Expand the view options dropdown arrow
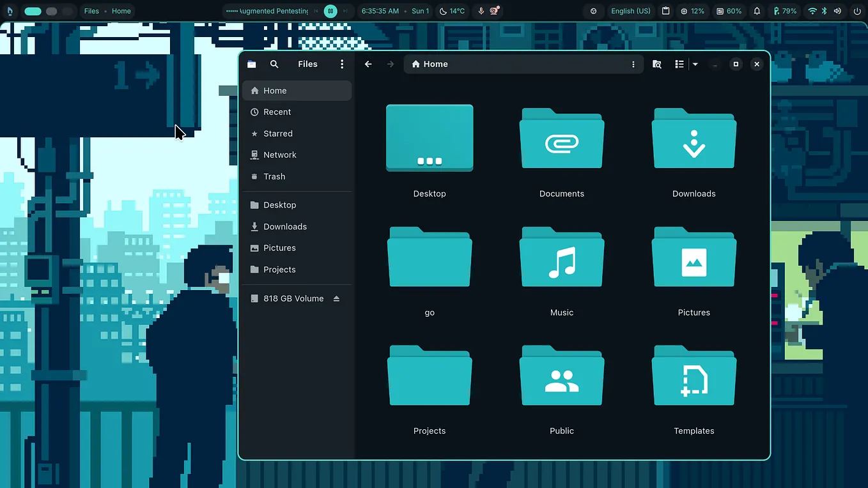The width and height of the screenshot is (868, 488). [695, 64]
